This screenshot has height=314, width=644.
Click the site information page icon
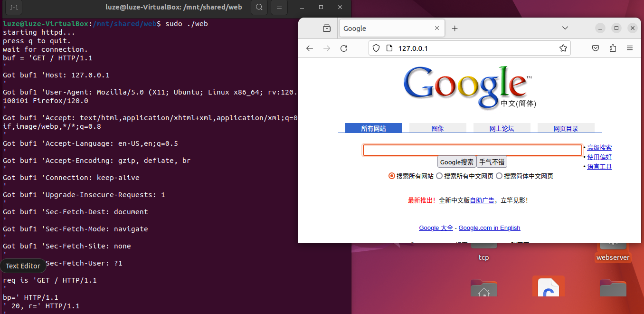(389, 48)
